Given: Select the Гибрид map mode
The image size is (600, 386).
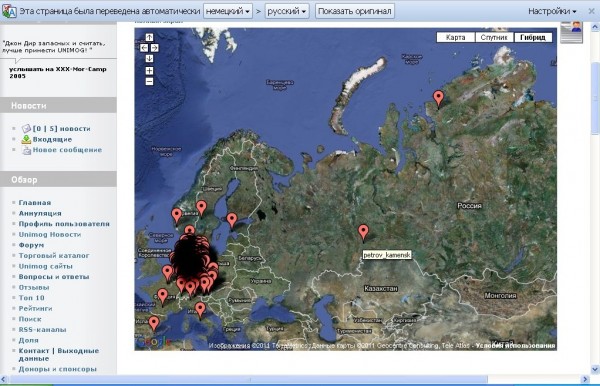Looking at the screenshot, I should click(x=533, y=37).
